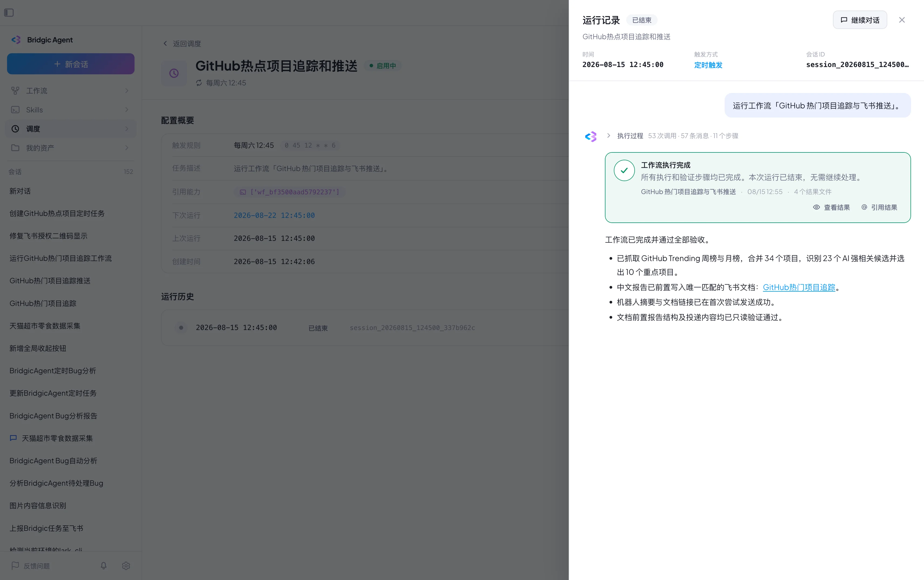Click the folder icon beside 我的资产

pos(15,148)
